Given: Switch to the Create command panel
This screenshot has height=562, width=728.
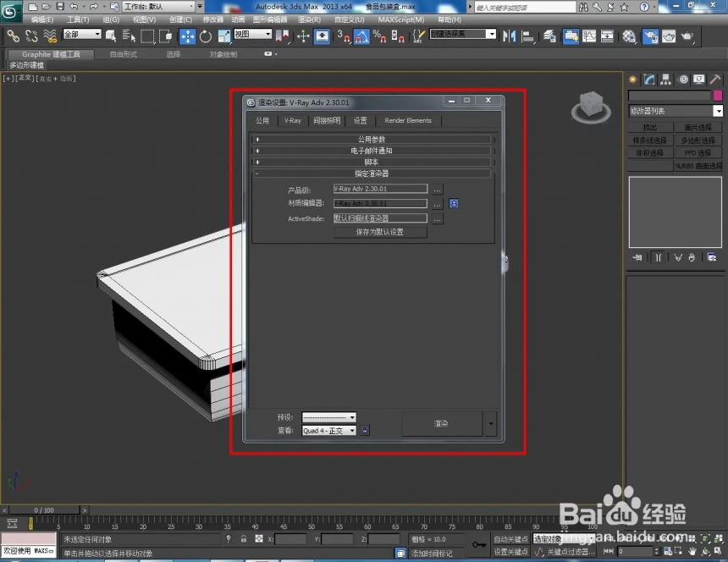Looking at the screenshot, I should click(632, 80).
